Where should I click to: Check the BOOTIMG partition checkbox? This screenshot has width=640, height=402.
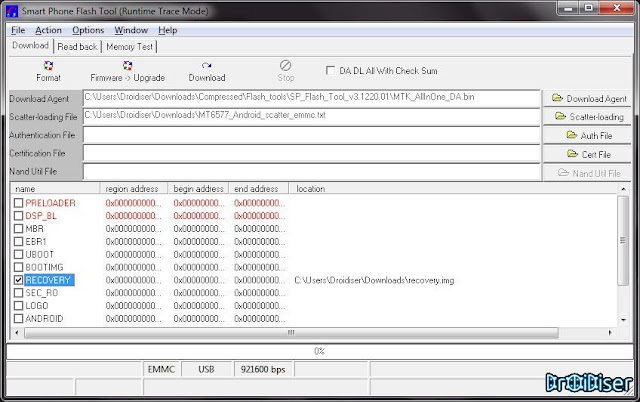[18, 267]
